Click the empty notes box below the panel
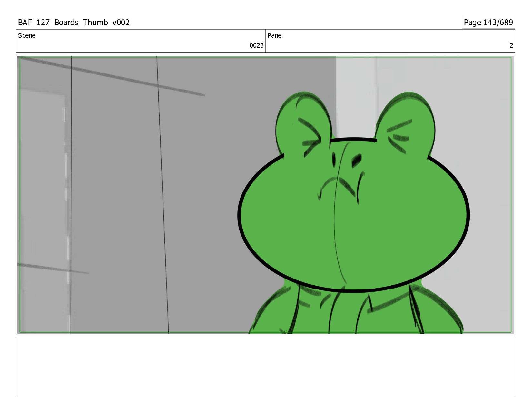Image resolution: width=532 pixels, height=411 pixels. coord(265,366)
